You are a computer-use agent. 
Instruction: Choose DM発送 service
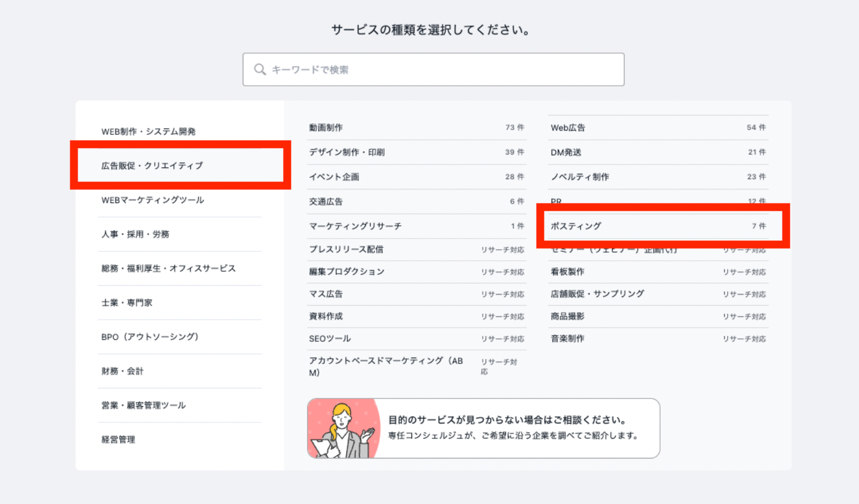(566, 152)
